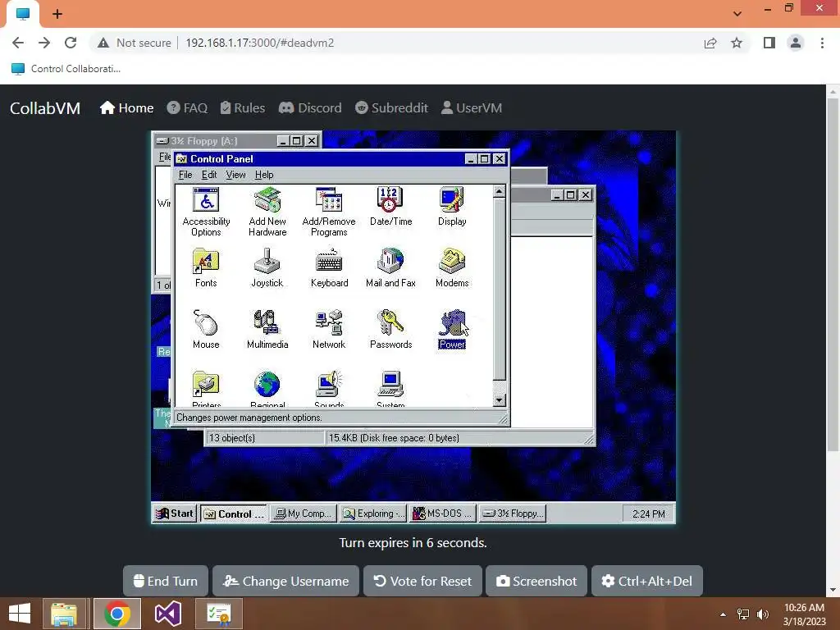The height and width of the screenshot is (630, 840).
Task: Open the View menu in Control Panel
Action: pyautogui.click(x=235, y=175)
